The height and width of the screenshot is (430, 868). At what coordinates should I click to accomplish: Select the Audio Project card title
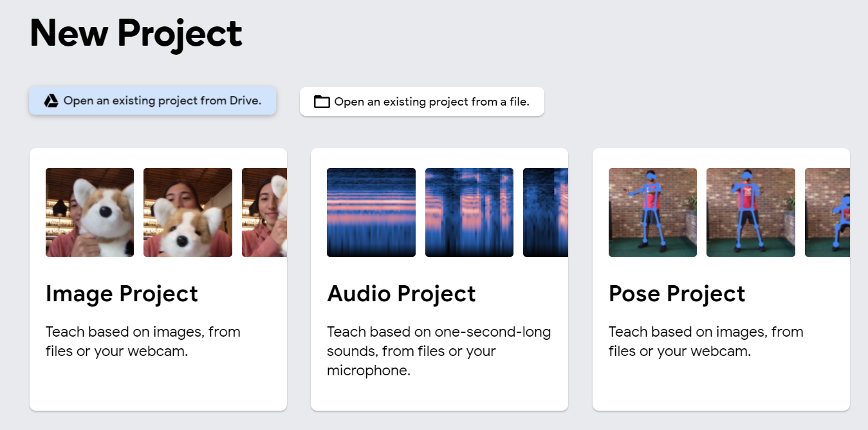click(402, 294)
